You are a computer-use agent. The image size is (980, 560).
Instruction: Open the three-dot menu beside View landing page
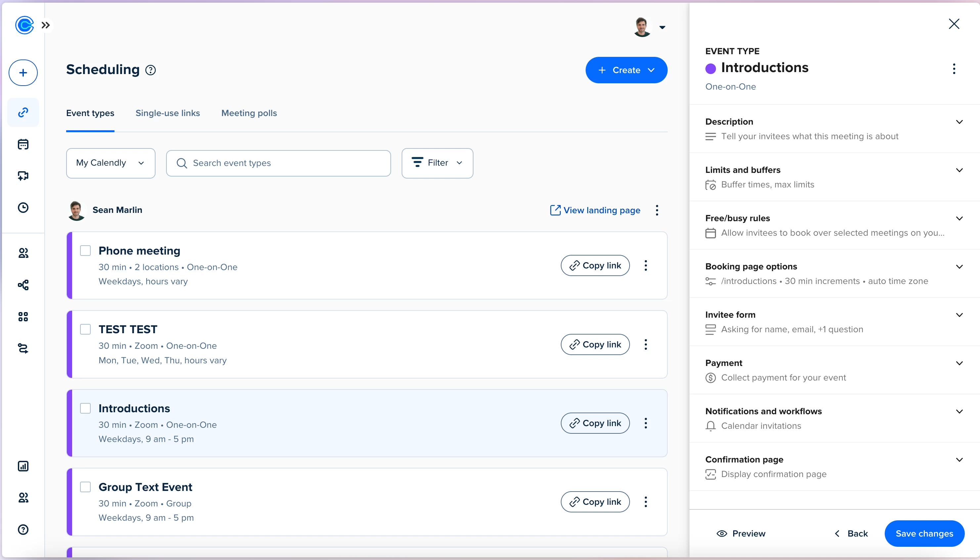[657, 210]
